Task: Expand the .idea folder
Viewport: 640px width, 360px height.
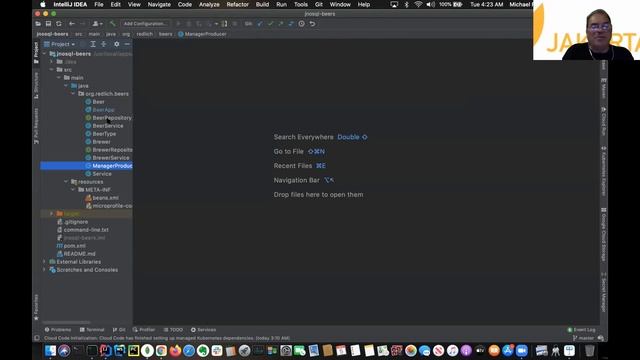Action: tap(51, 62)
